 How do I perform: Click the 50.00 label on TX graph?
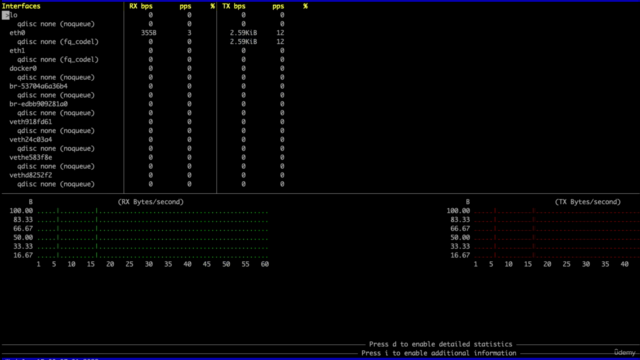[x=460, y=238]
